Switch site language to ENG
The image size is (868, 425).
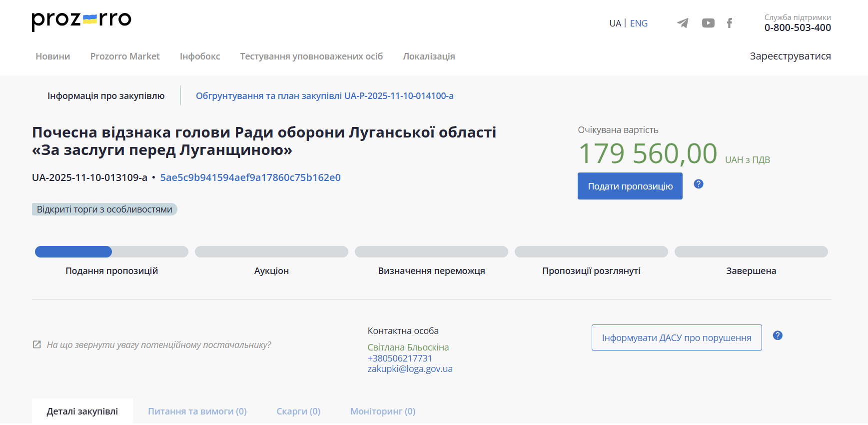click(639, 23)
